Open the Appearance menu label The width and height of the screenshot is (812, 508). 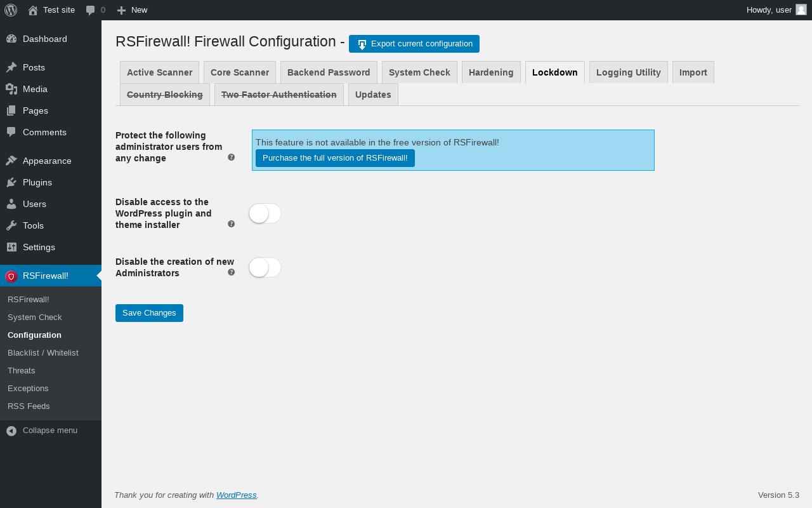click(x=47, y=161)
